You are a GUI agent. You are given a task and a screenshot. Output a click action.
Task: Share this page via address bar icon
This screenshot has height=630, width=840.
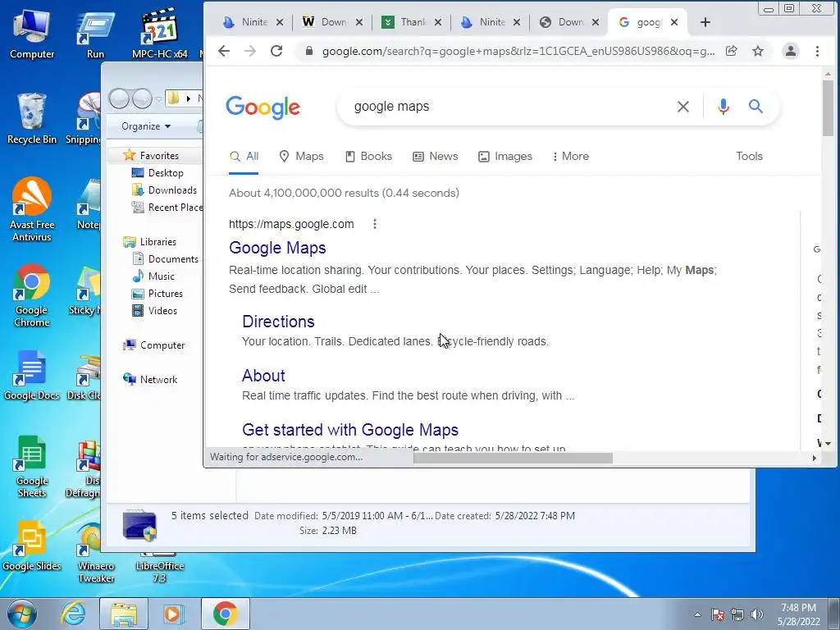point(731,51)
